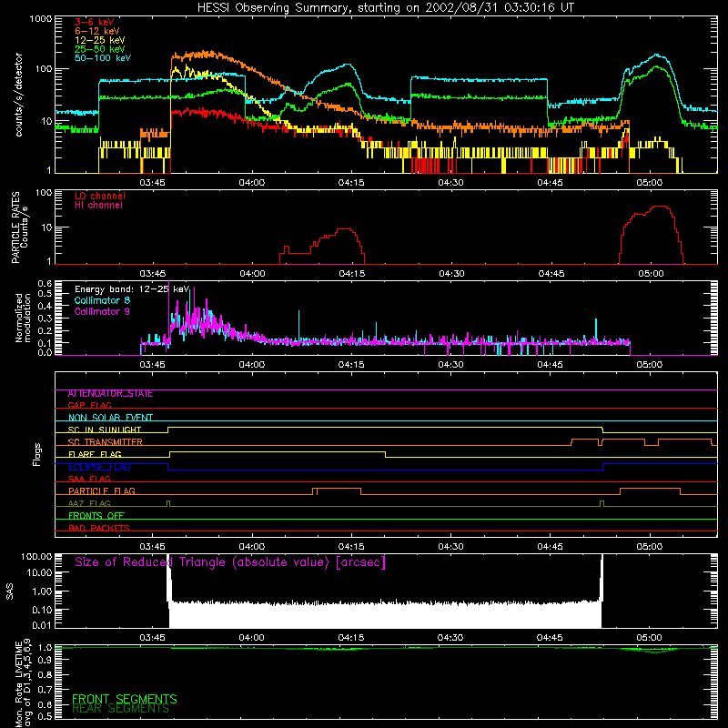Click the HESSI Observing Summary title text
This screenshot has height=728, width=728.
[x=386, y=7]
